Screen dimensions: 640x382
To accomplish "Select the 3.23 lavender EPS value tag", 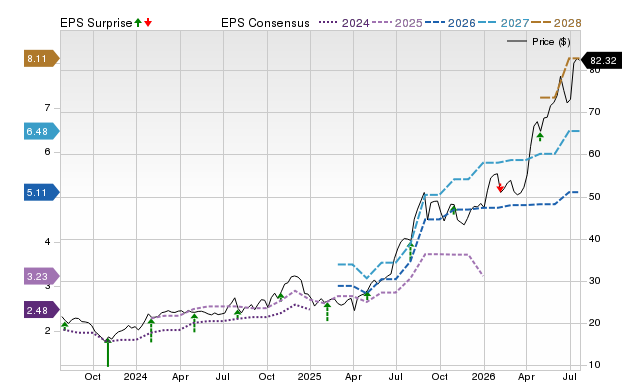I will tap(42, 276).
